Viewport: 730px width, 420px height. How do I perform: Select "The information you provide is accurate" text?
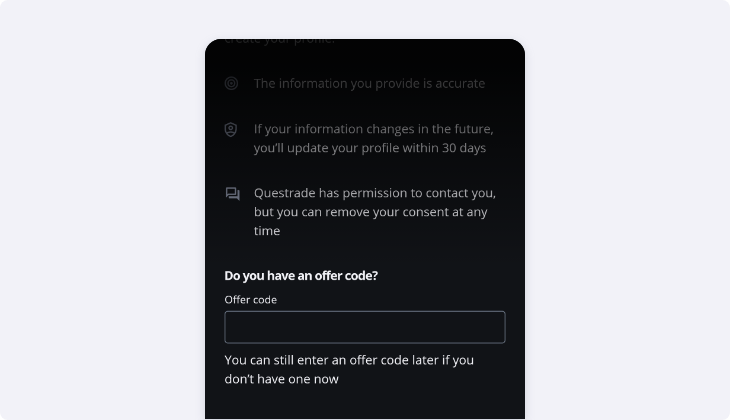[x=369, y=84]
